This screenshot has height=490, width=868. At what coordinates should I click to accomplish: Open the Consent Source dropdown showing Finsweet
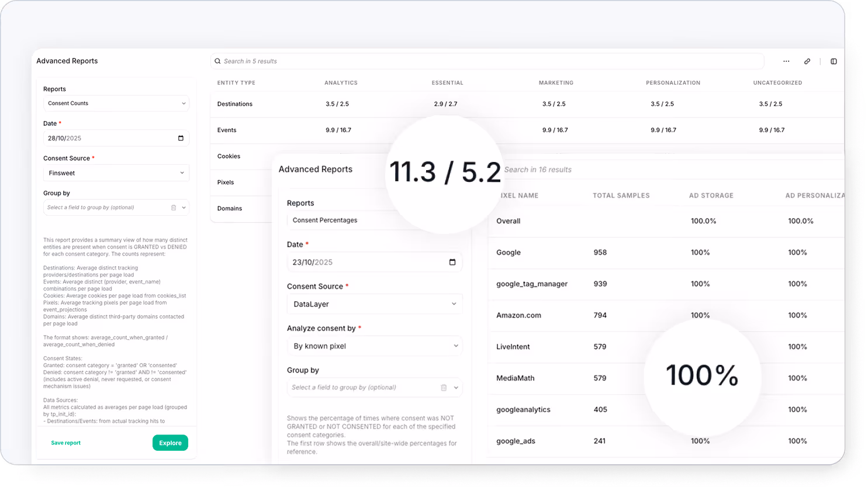point(116,173)
